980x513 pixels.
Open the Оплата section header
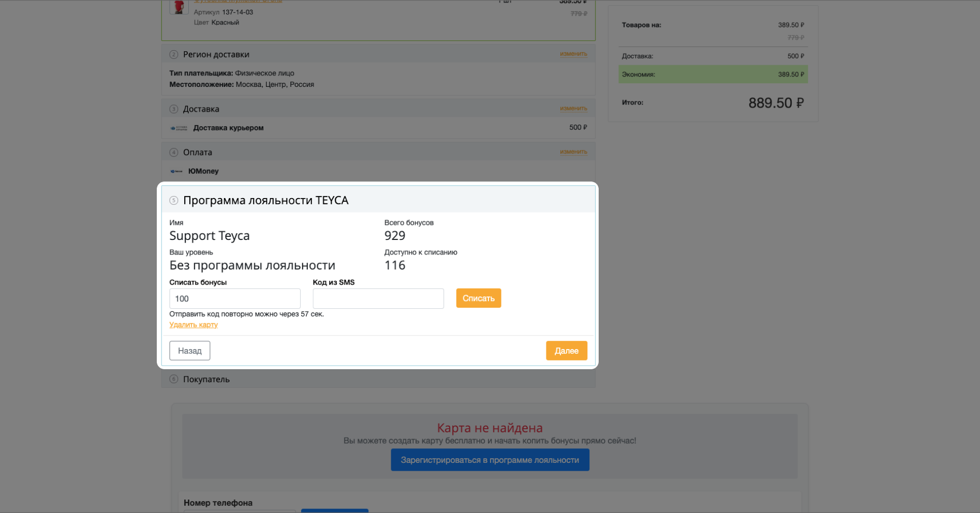(x=378, y=152)
